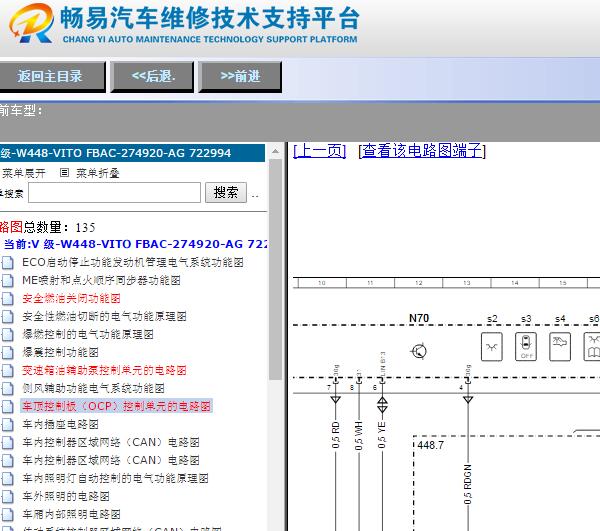Go back with <<后退 button

pos(152,77)
